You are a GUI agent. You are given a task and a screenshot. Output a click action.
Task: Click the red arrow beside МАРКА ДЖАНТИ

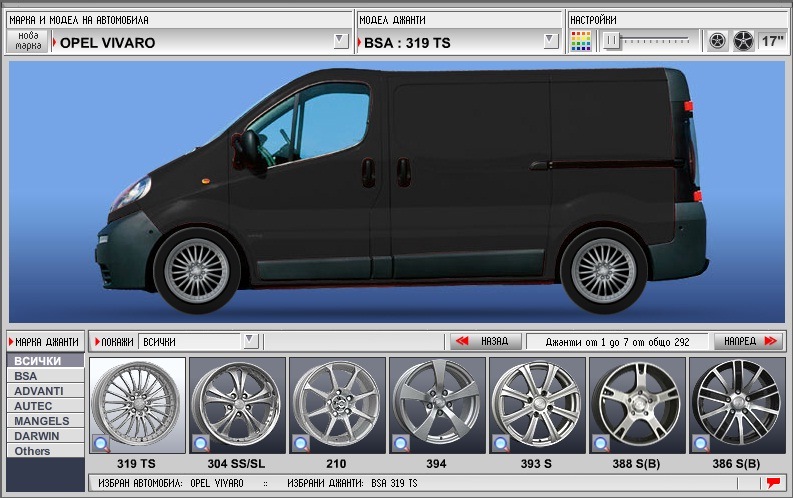(11, 342)
